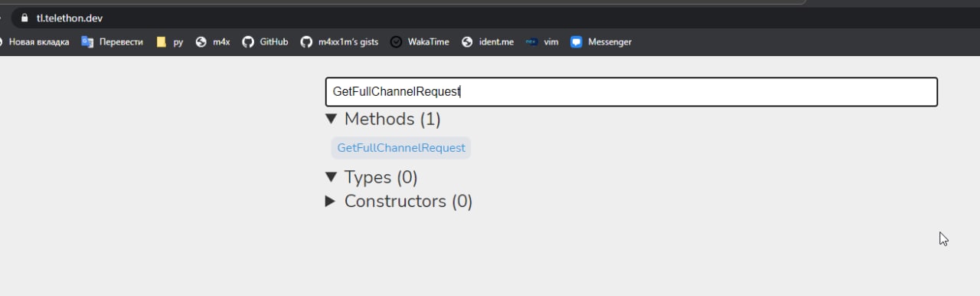Open the WakaTime bookmark icon
The height and width of the screenshot is (296, 980).
click(396, 42)
